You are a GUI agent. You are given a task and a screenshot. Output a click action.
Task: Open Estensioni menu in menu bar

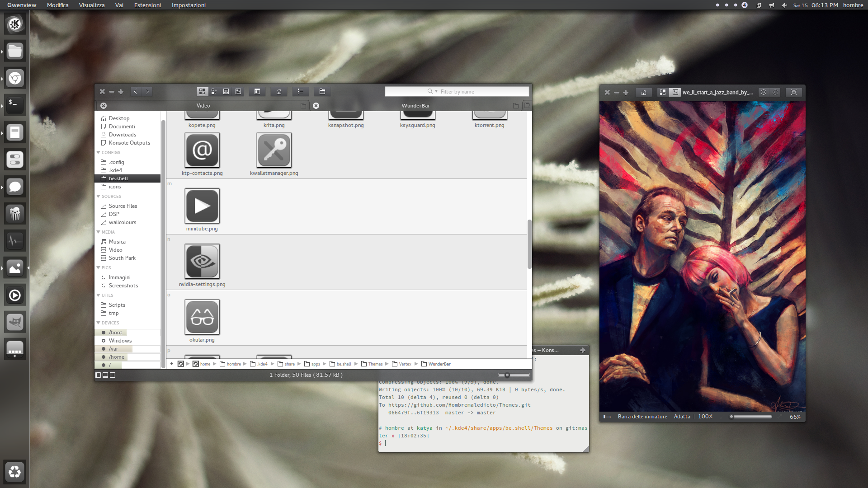(x=147, y=5)
